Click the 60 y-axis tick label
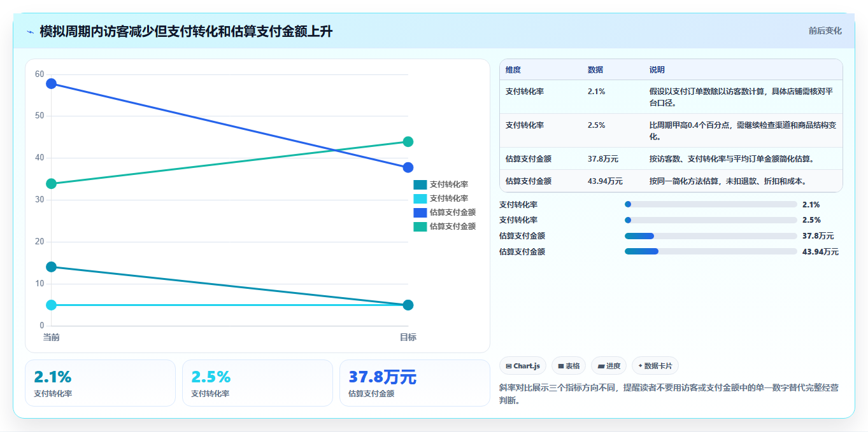Screen dimensions: 868x432 click(x=39, y=74)
